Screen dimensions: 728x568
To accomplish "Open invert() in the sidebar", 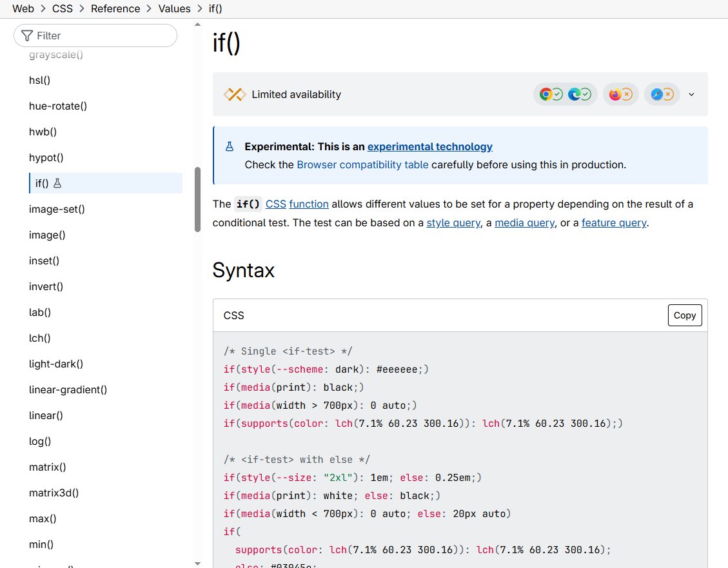I will [46, 286].
